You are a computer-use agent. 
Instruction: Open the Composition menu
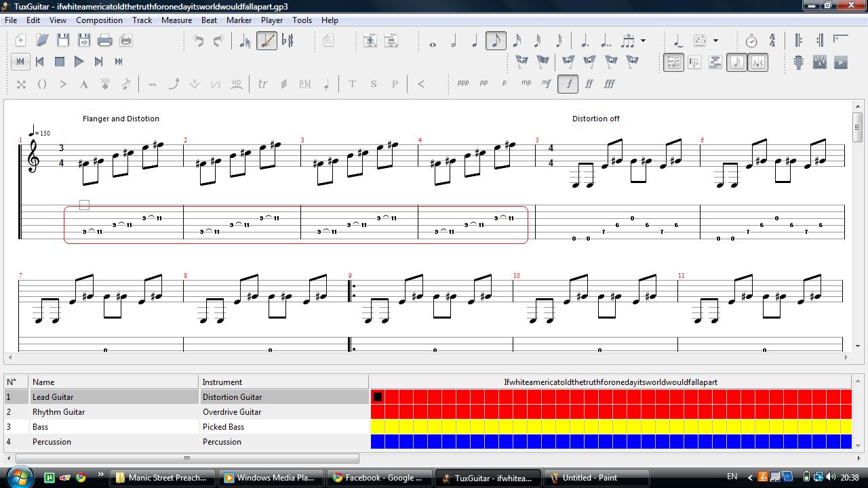[x=99, y=20]
